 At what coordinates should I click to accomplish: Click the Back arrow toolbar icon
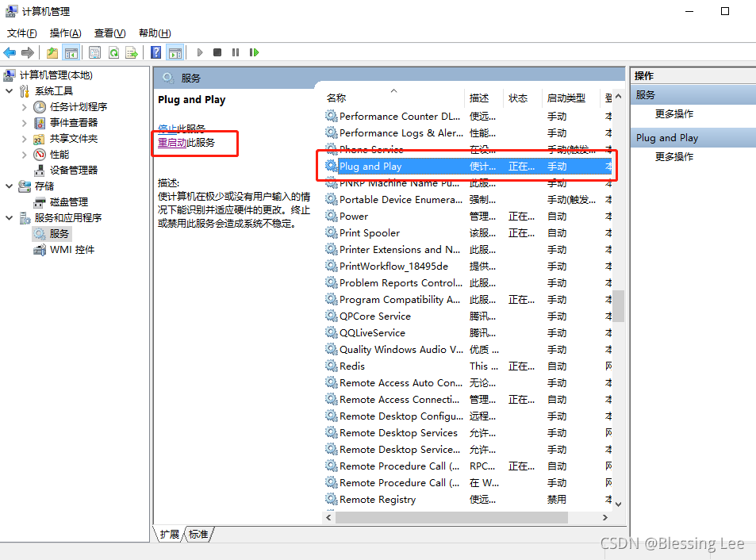click(x=10, y=52)
